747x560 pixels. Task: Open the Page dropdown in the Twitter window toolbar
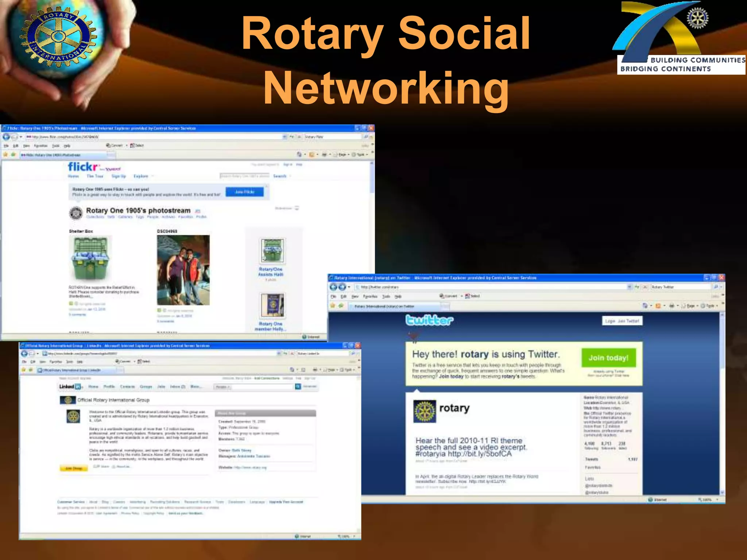(690, 306)
